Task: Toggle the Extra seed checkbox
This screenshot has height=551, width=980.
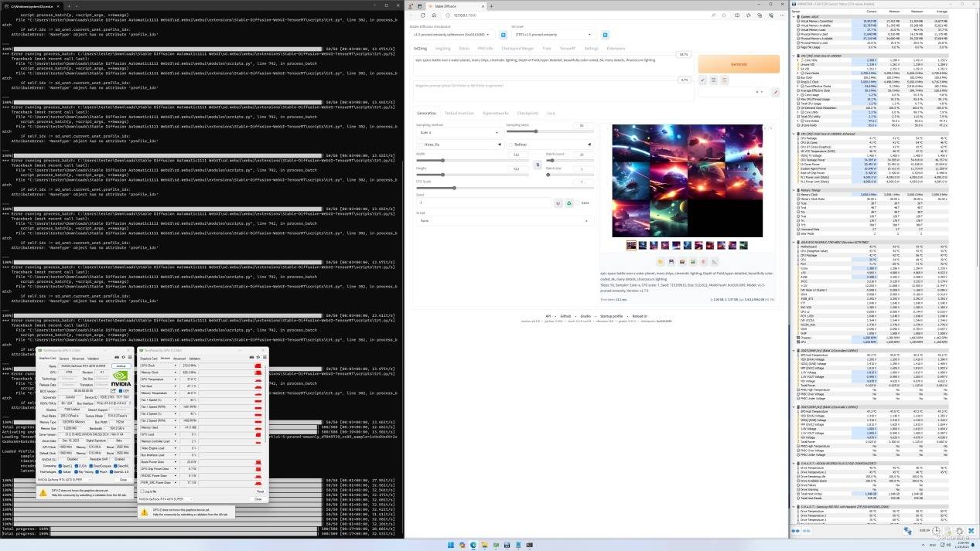Action: 579,203
